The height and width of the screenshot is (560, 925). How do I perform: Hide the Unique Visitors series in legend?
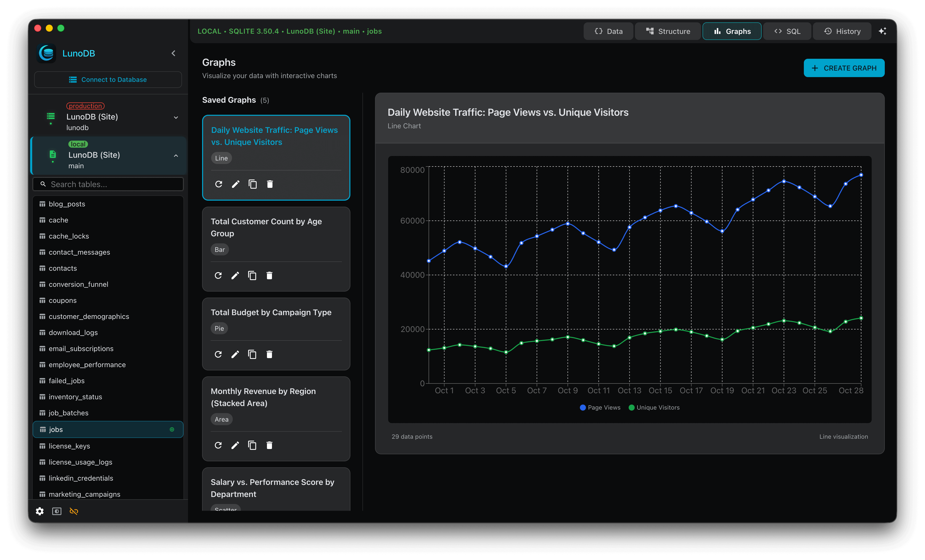tap(654, 407)
